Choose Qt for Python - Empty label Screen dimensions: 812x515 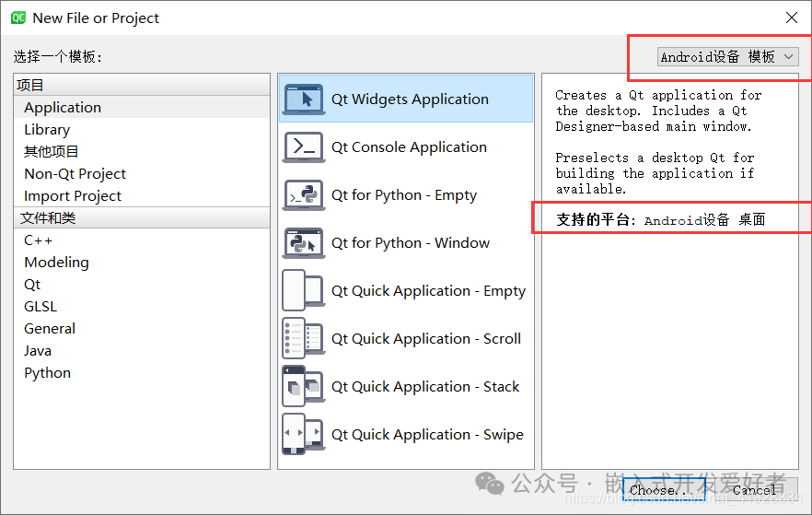pyautogui.click(x=404, y=195)
